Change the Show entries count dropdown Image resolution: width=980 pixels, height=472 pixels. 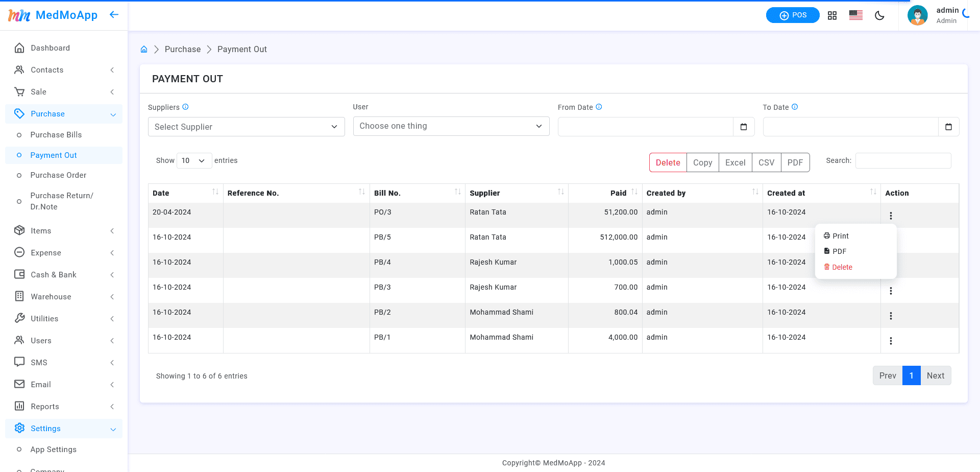point(194,160)
